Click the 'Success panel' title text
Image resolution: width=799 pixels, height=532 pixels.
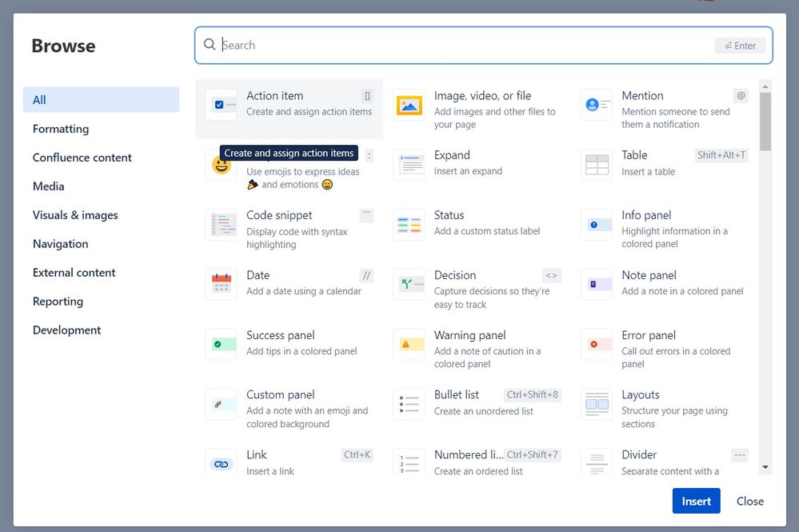click(x=280, y=335)
